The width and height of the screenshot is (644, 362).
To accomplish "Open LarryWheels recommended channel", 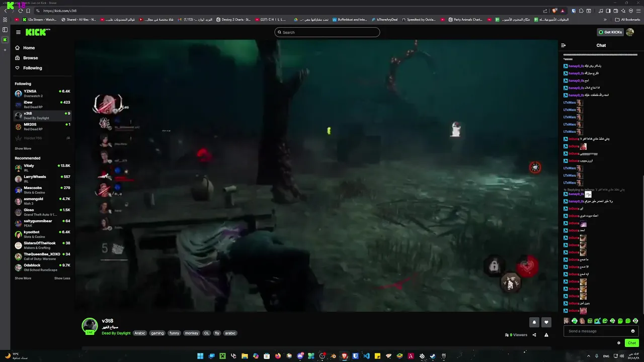I will pyautogui.click(x=42, y=179).
